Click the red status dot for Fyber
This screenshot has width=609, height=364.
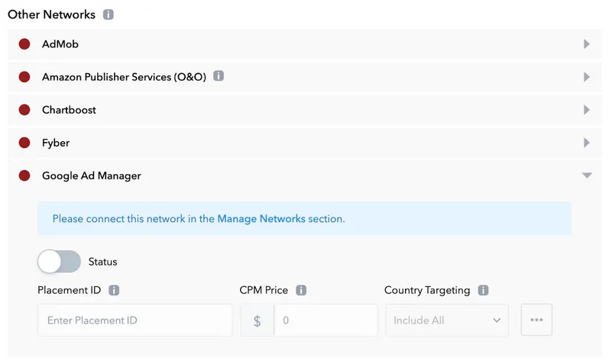coord(24,143)
